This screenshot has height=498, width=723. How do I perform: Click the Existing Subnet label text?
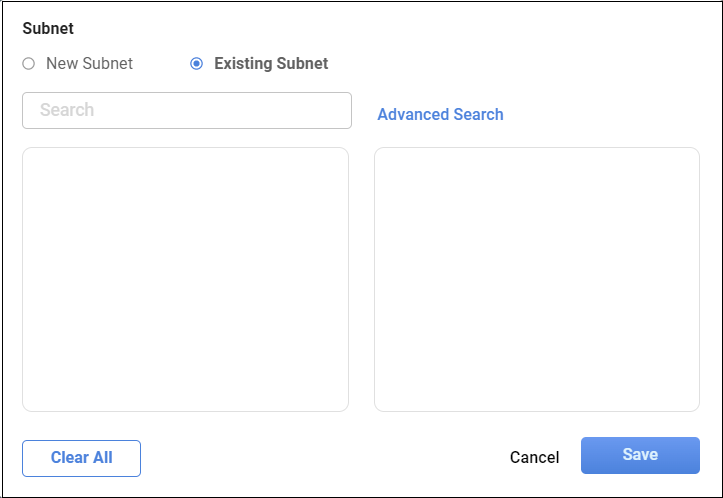pyautogui.click(x=271, y=63)
